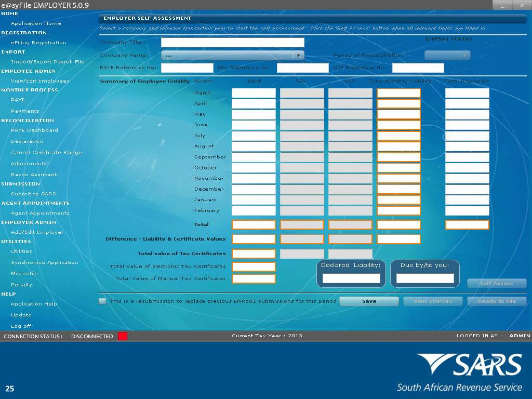Click the PAYE Reference No field
This screenshot has height=399, width=532.
187,68
